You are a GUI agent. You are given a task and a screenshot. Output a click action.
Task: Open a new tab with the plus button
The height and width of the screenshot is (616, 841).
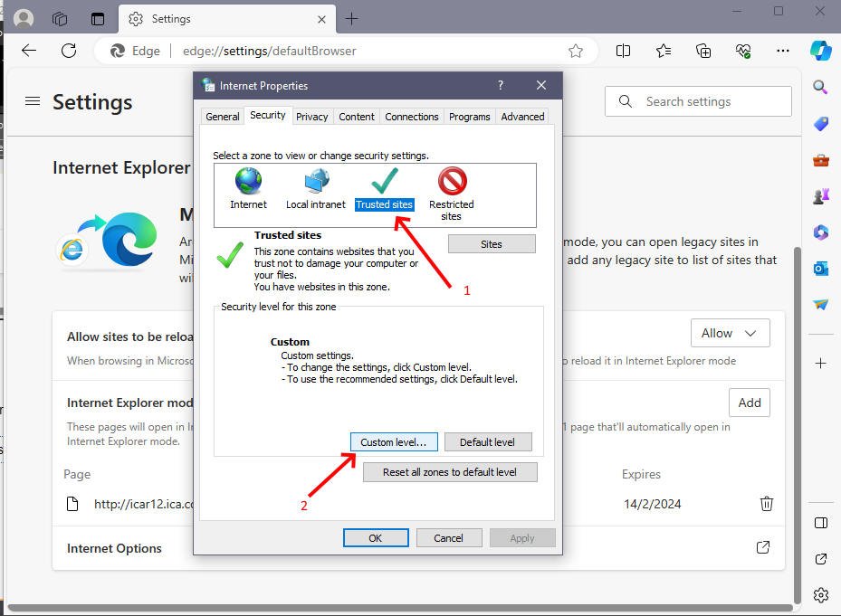coord(352,19)
